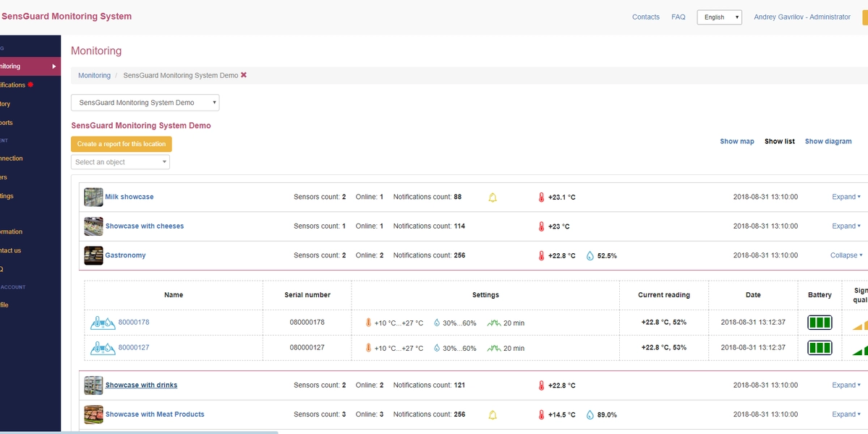Switch to Show list view
Viewport: 868px width, 434px height.
780,142
